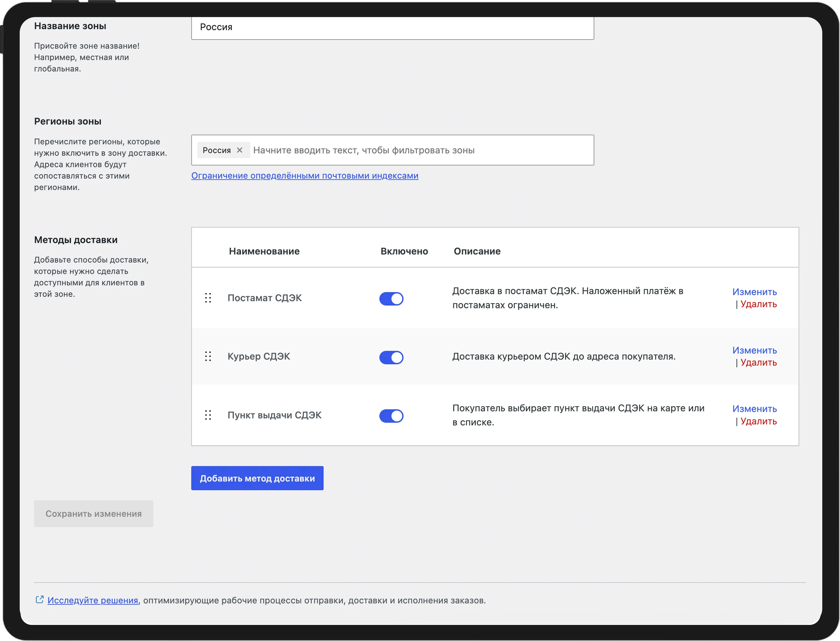Click the Сохранить изменения button
This screenshot has height=641, width=840.
point(94,514)
